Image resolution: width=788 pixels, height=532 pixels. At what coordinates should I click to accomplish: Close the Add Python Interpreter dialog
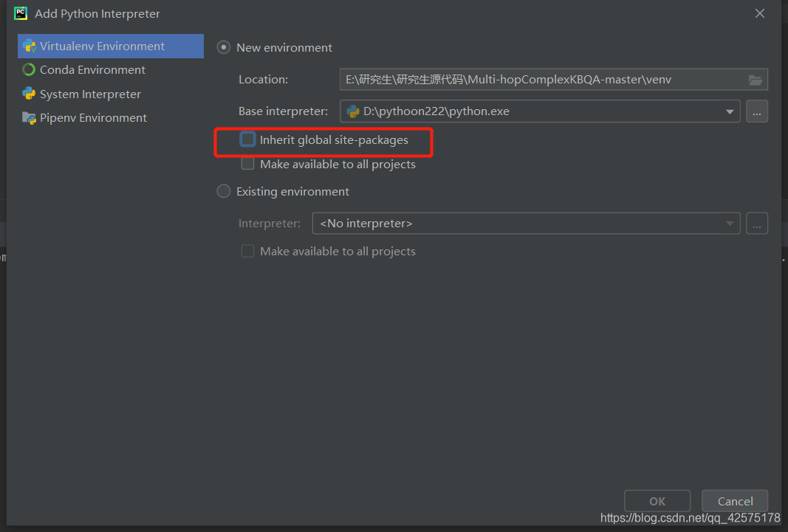click(x=760, y=13)
